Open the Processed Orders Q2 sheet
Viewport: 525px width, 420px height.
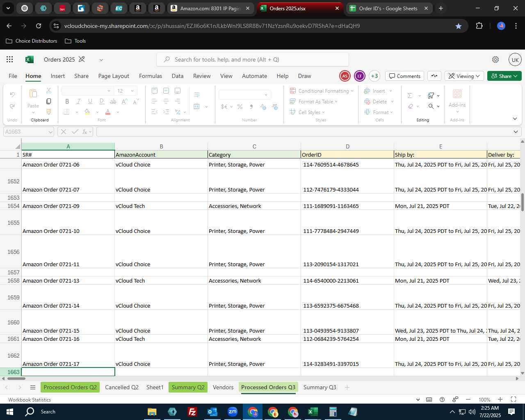click(x=70, y=387)
